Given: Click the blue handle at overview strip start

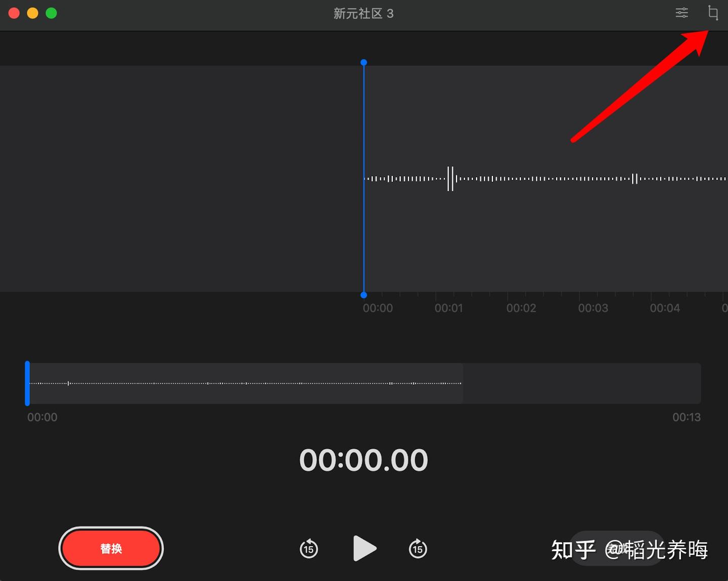Looking at the screenshot, I should tap(28, 383).
